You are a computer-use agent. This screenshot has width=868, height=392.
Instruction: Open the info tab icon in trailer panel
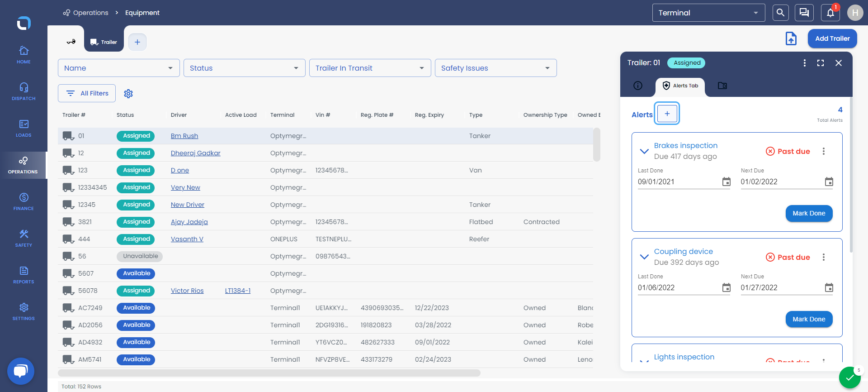(638, 86)
